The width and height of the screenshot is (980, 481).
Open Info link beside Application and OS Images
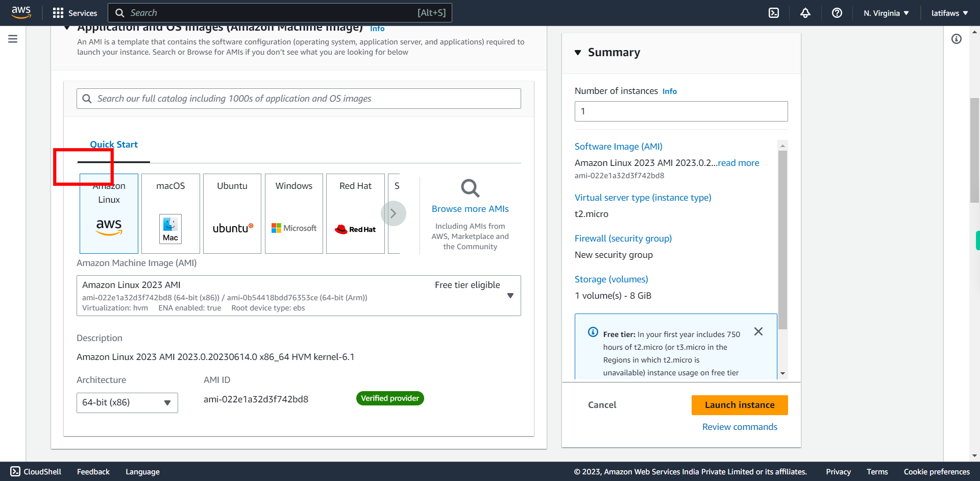[x=377, y=29]
